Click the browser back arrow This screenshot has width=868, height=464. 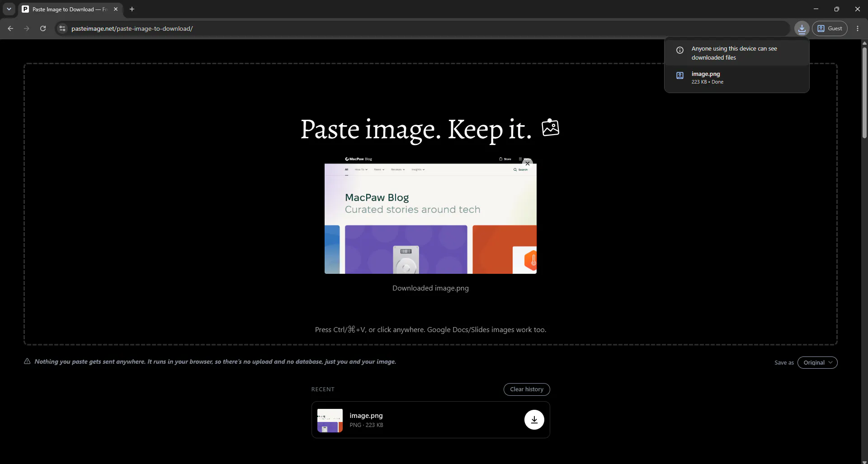click(x=10, y=28)
